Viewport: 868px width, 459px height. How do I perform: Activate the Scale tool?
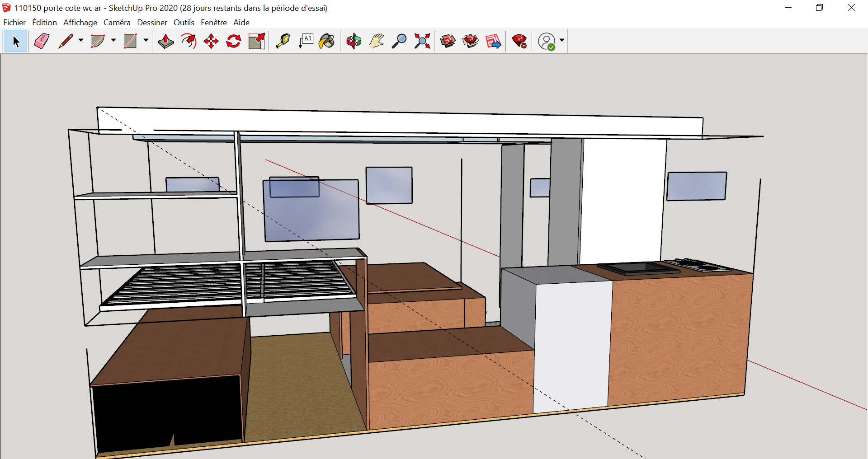pyautogui.click(x=257, y=41)
